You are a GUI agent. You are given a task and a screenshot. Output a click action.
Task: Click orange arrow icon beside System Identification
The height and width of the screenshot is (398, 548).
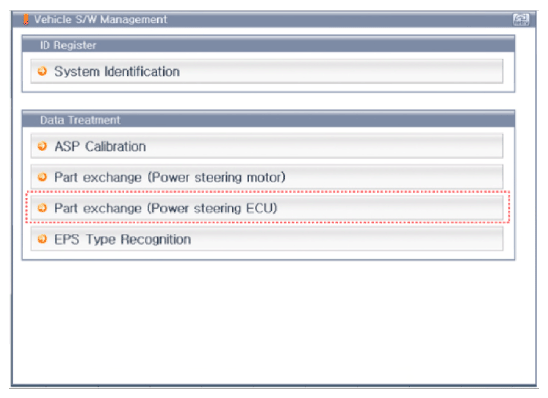[x=42, y=71]
